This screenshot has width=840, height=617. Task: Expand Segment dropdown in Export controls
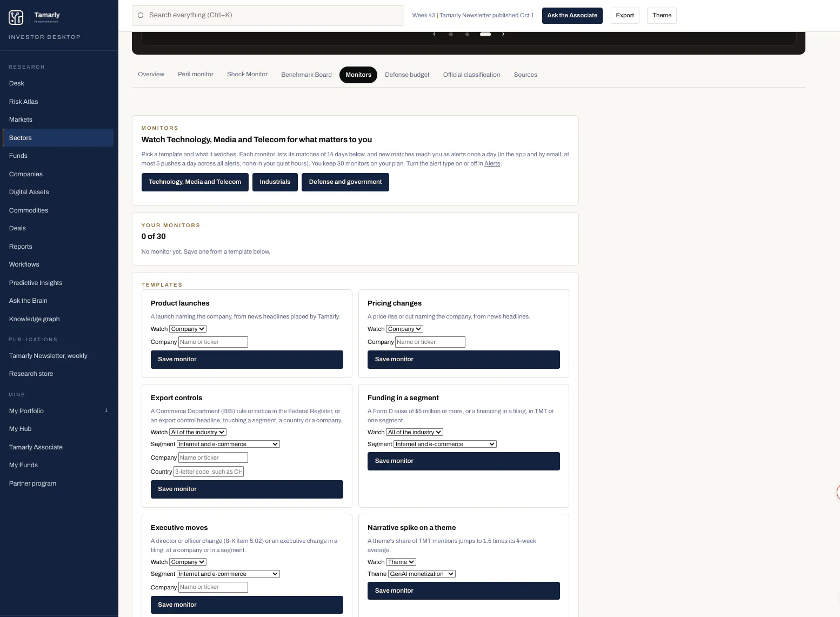(228, 444)
